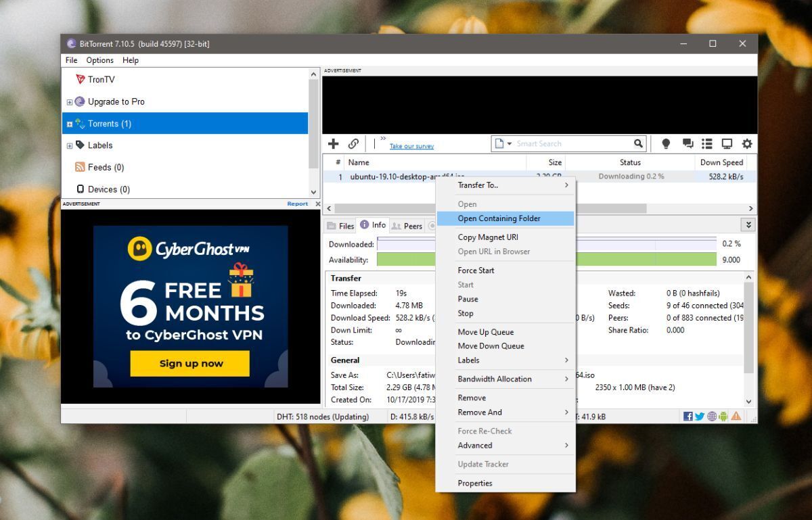The image size is (812, 520).
Task: Collapse the detail pane with the double-chevron button
Action: pos(748,225)
